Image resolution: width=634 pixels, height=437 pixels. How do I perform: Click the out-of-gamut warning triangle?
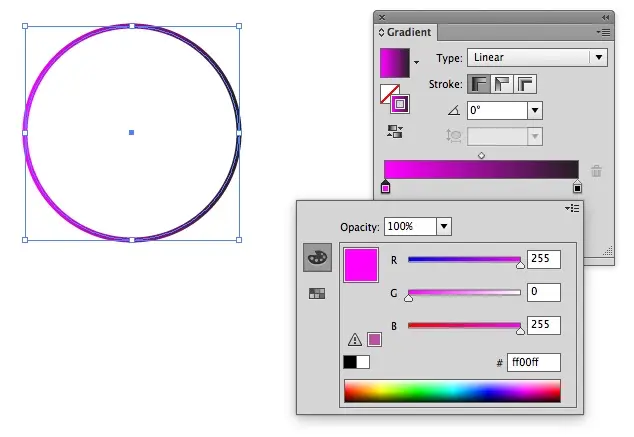click(x=354, y=340)
